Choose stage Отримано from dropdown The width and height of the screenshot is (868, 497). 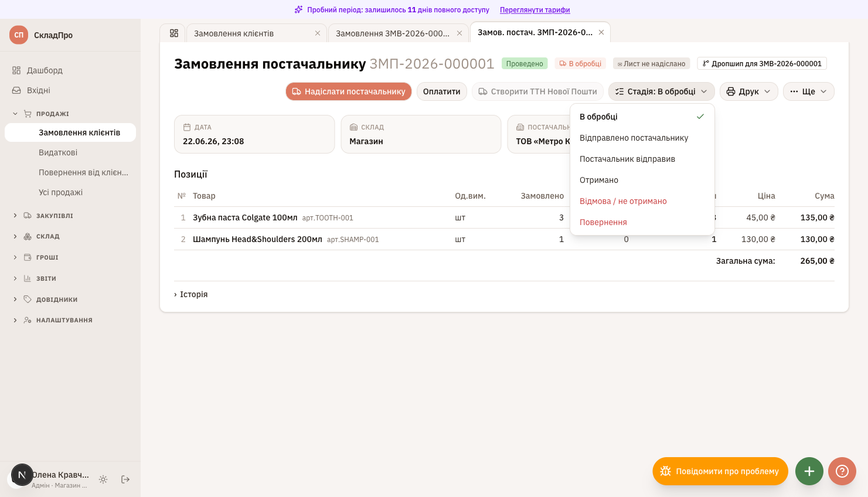tap(642, 180)
